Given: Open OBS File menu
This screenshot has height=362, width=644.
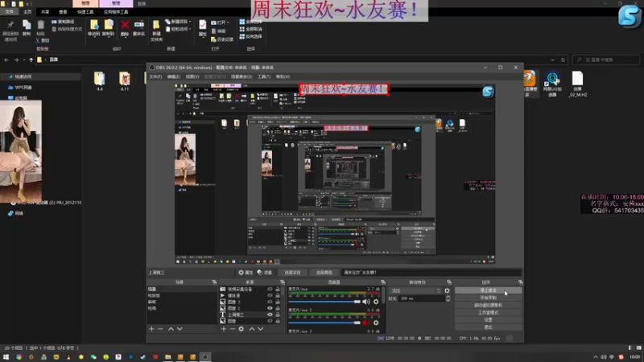Looking at the screenshot, I should (155, 76).
